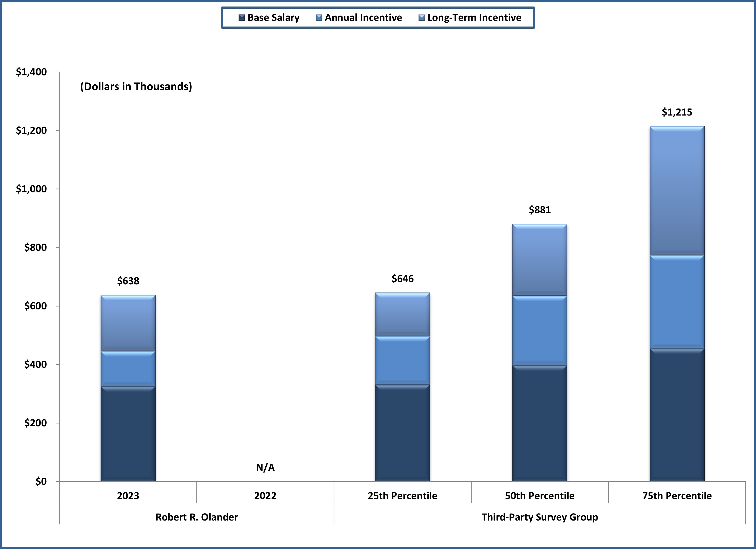Click 75th Percentile base salary segment
Screen dimensions: 756x549
(677, 415)
